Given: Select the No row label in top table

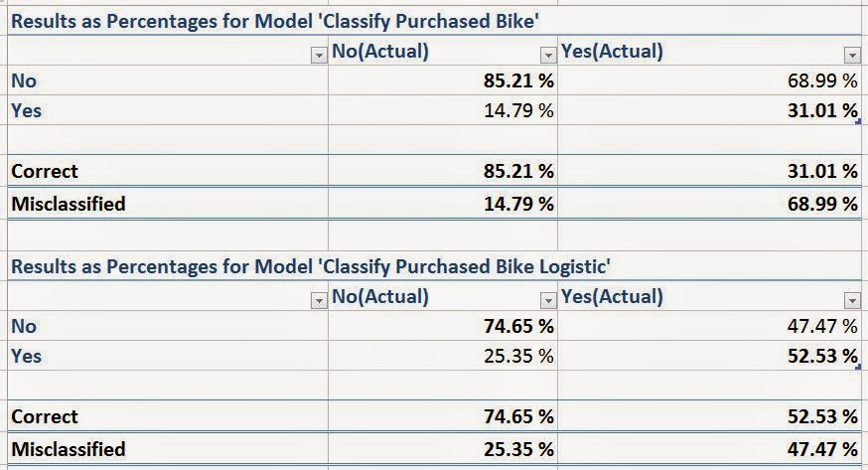Looking at the screenshot, I should [23, 81].
